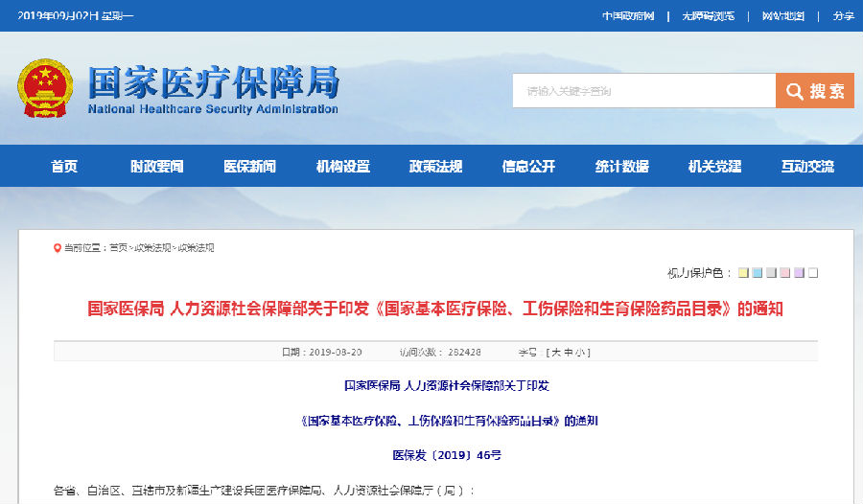Click the salutation line beginning 各省、自治区、直辖市
This screenshot has width=863, height=504.
pyautogui.click(x=265, y=491)
